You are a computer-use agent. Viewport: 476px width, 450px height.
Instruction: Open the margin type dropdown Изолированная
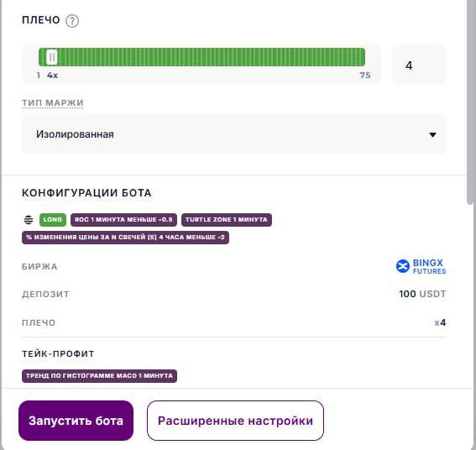point(233,134)
